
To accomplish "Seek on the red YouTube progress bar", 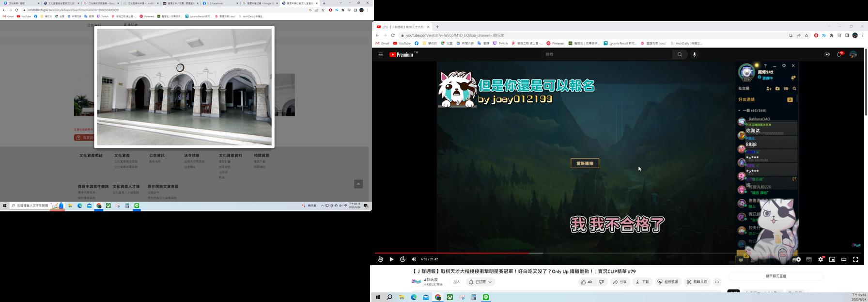I will point(451,253).
